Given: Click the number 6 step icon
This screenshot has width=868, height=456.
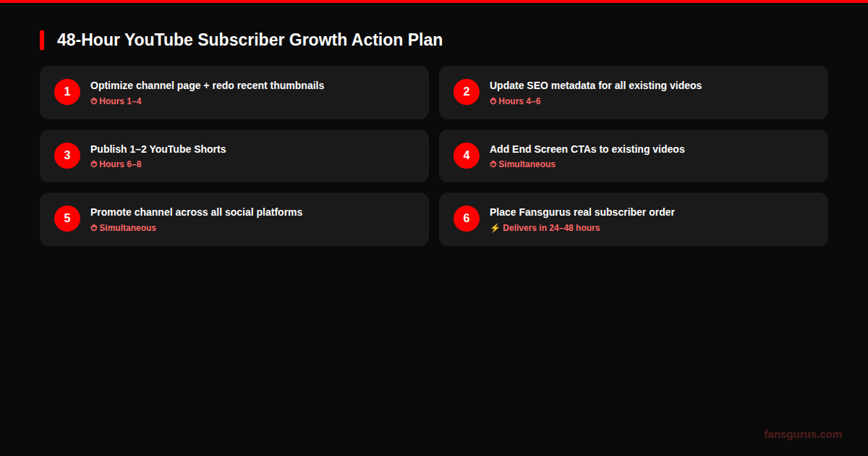Looking at the screenshot, I should [x=467, y=219].
